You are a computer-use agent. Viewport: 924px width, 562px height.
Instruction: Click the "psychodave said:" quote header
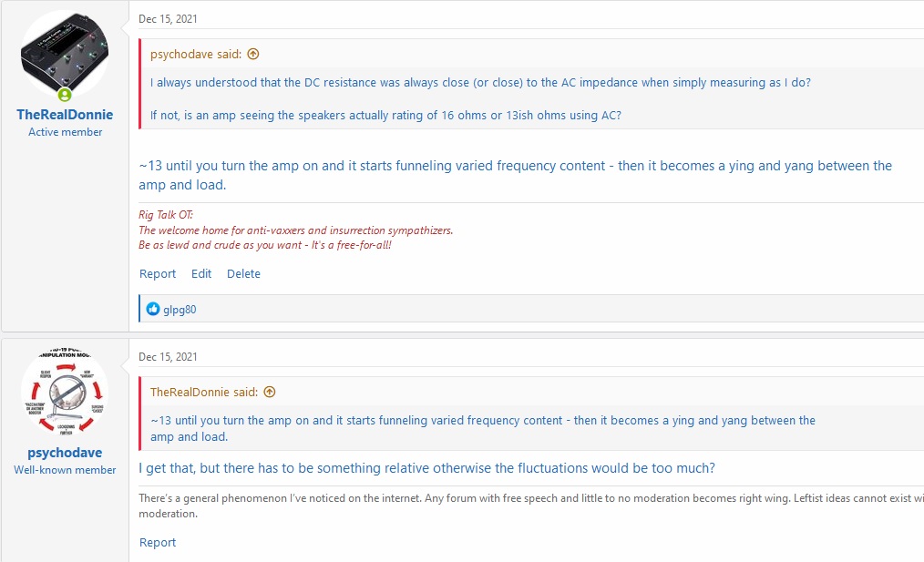[x=196, y=54]
